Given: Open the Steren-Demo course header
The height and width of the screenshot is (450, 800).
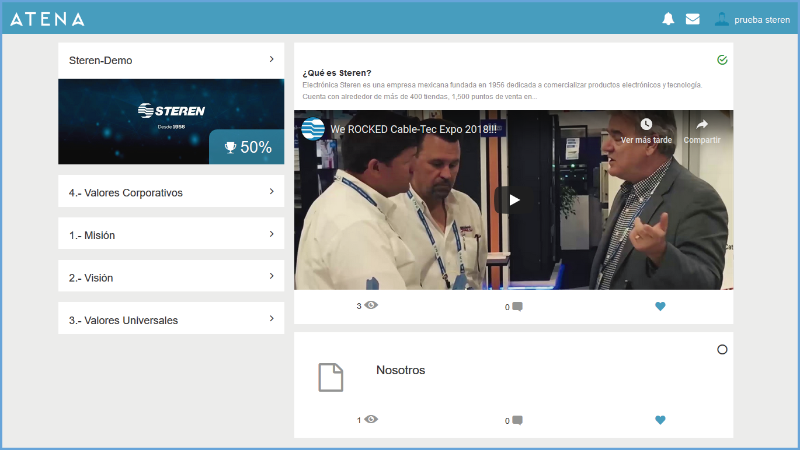Looking at the screenshot, I should pyautogui.click(x=171, y=60).
